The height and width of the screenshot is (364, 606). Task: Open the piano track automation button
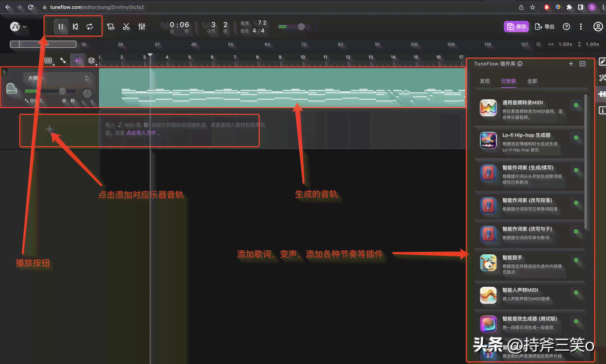[34, 101]
